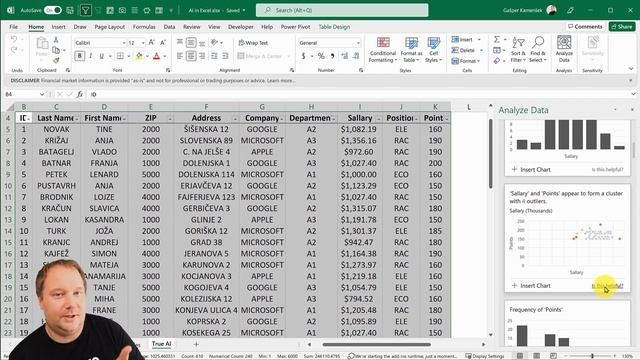Click the Increase Indent icon
The height and width of the screenshot is (360, 640).
[225, 56]
